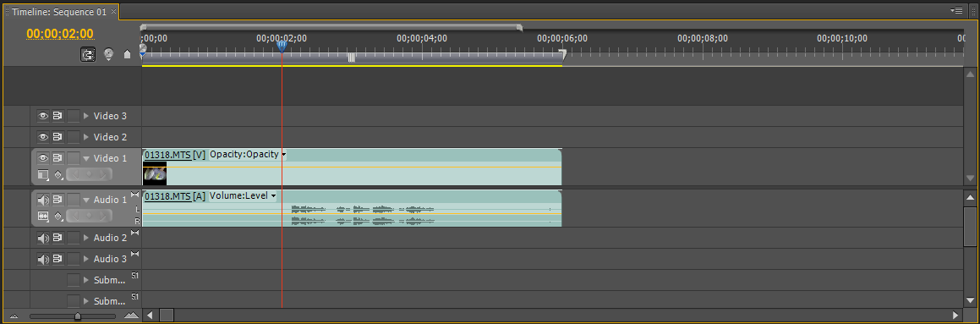The image size is (980, 324).
Task: Click Audio 3 track output assignment icon
Action: [135, 254]
